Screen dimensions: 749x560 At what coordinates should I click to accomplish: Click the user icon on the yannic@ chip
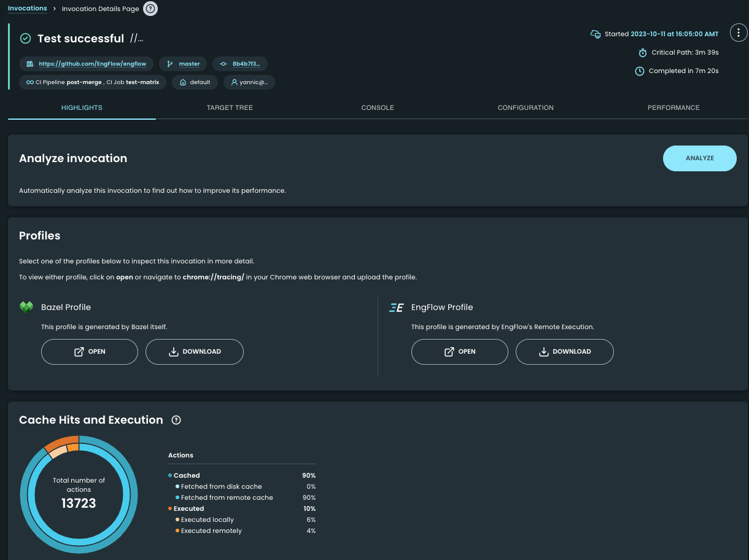coord(235,82)
